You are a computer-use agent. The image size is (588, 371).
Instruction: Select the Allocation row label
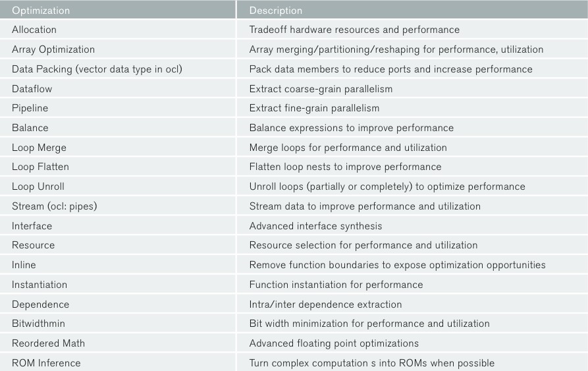coord(34,30)
